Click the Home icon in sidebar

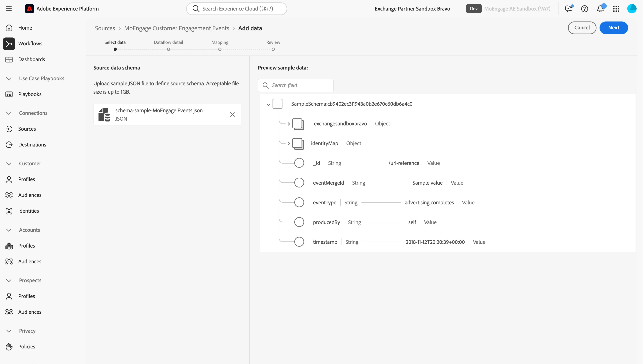pos(9,28)
